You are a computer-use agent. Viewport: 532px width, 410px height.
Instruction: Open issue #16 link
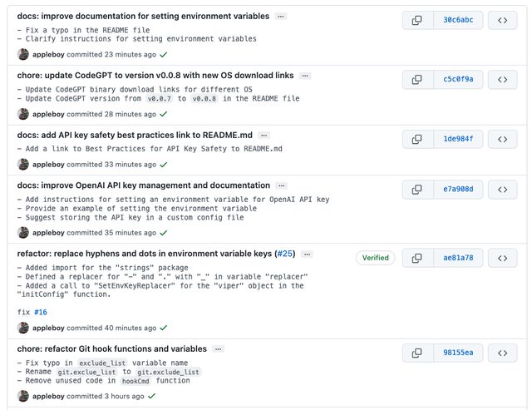pyautogui.click(x=41, y=312)
